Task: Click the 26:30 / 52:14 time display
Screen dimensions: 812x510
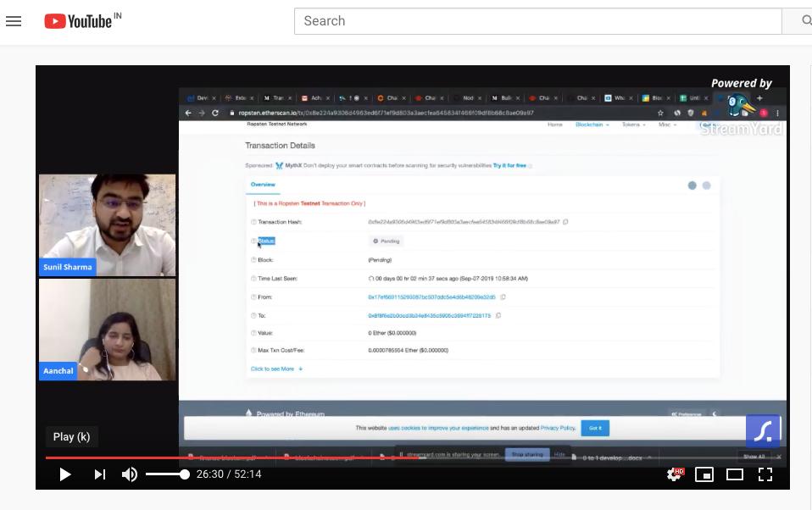Action: (228, 474)
